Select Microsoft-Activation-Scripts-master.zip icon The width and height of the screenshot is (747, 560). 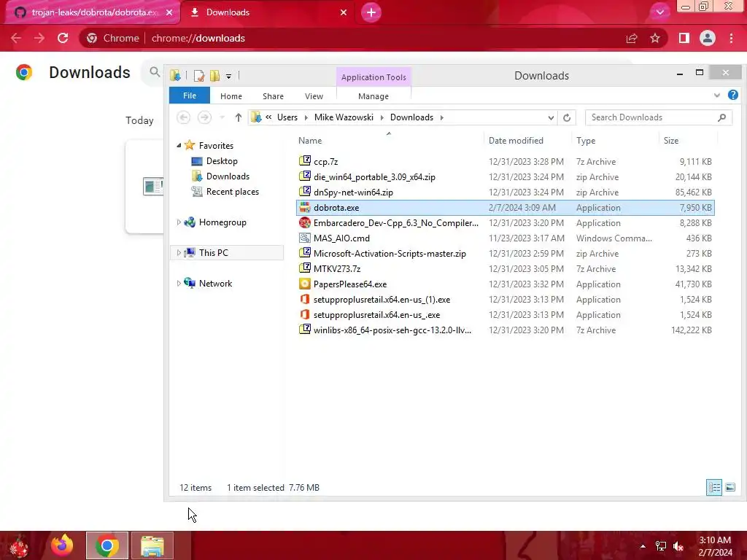click(x=305, y=253)
